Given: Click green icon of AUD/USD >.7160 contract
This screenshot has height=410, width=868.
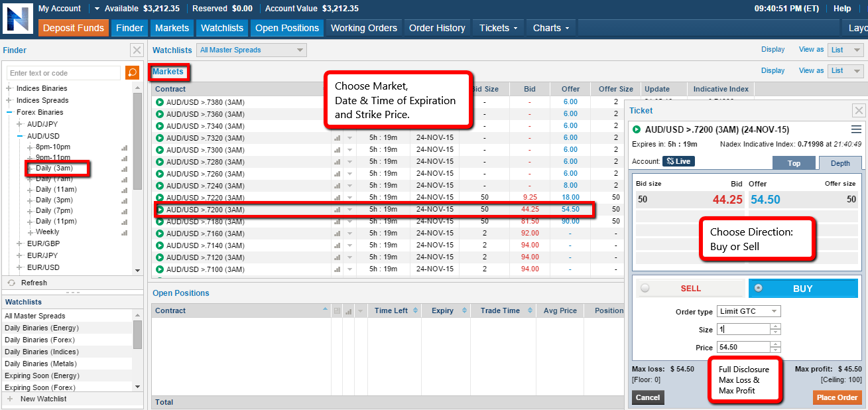Looking at the screenshot, I should 160,234.
